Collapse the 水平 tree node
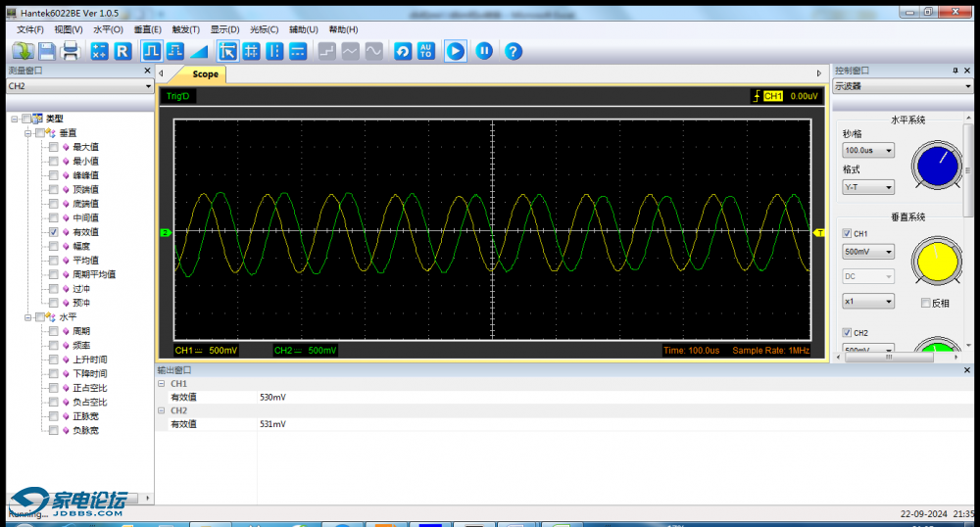 coord(27,317)
